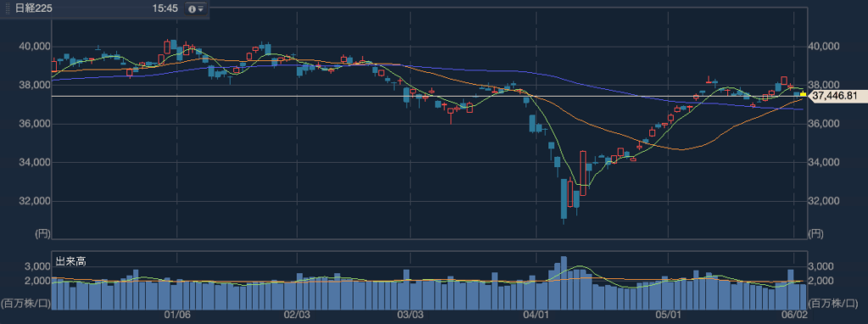This screenshot has height=324, width=868.
Task: Select the 04/01 date label on axis
Action: pyautogui.click(x=537, y=316)
